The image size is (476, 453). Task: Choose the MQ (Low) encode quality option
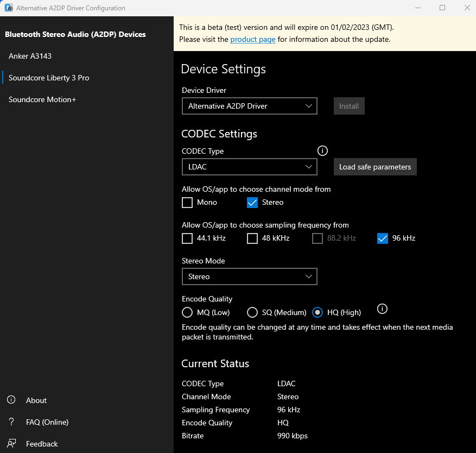pyautogui.click(x=187, y=312)
